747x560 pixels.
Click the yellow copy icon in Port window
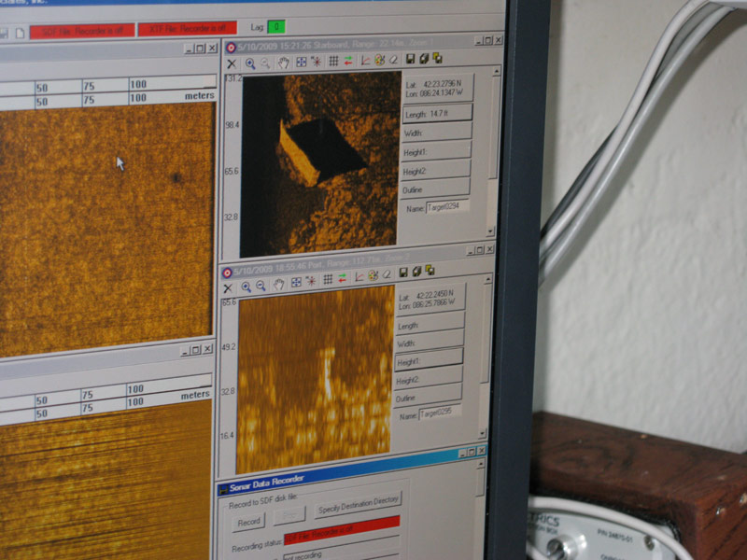(x=430, y=270)
